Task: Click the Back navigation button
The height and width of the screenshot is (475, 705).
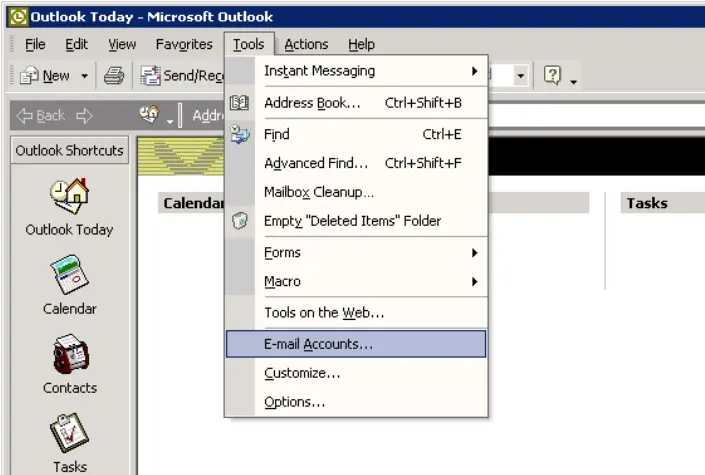Action: point(40,116)
